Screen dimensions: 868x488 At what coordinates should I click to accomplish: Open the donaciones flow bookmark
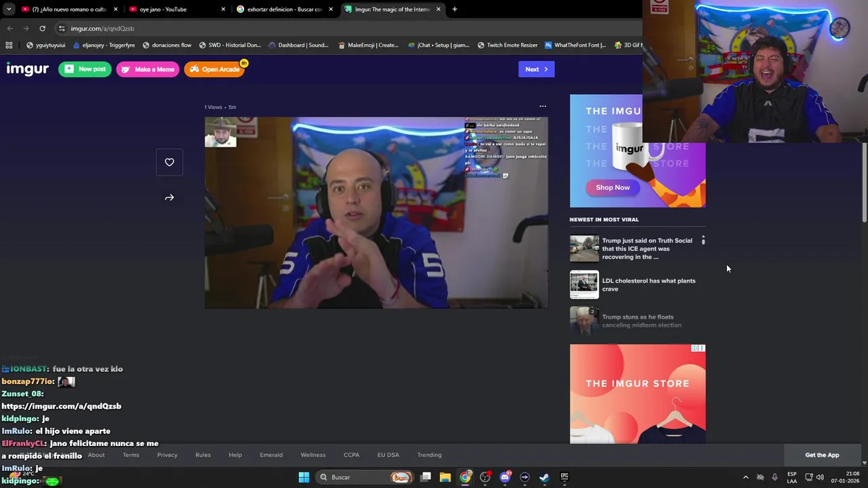pos(166,45)
